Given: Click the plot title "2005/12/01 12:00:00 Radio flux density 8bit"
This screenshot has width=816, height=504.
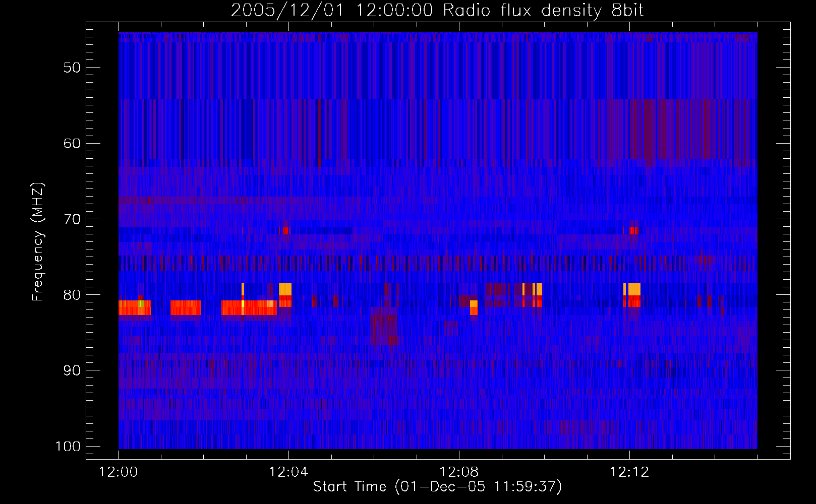Looking at the screenshot, I should coord(437,11).
